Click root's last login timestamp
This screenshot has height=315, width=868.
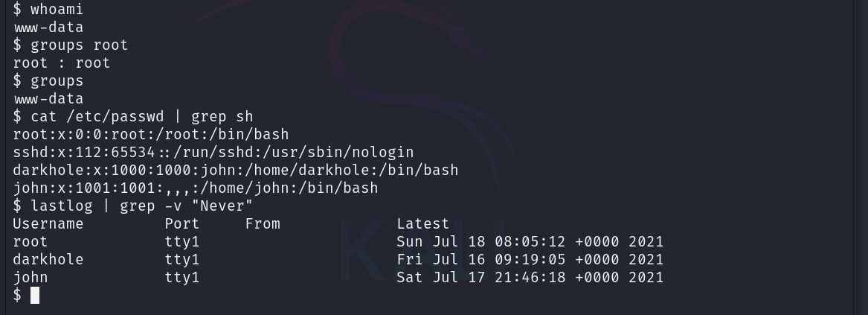530,242
